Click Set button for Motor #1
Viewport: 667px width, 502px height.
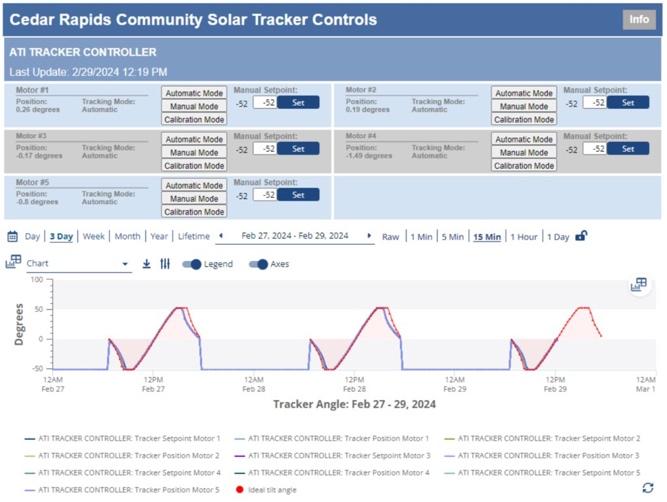click(297, 102)
